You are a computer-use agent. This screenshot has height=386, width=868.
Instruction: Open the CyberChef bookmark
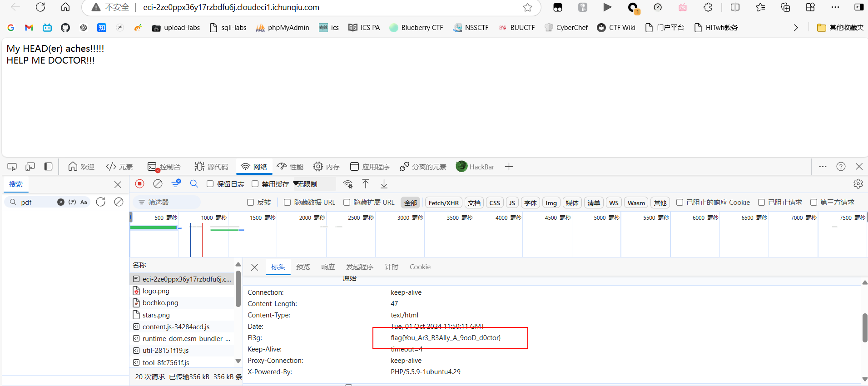coord(566,28)
